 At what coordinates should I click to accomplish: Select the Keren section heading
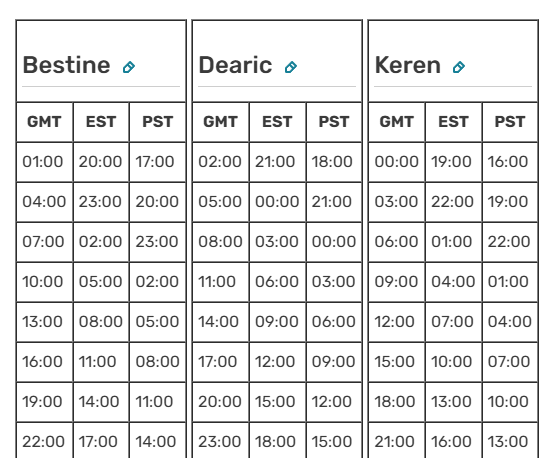coord(408,65)
